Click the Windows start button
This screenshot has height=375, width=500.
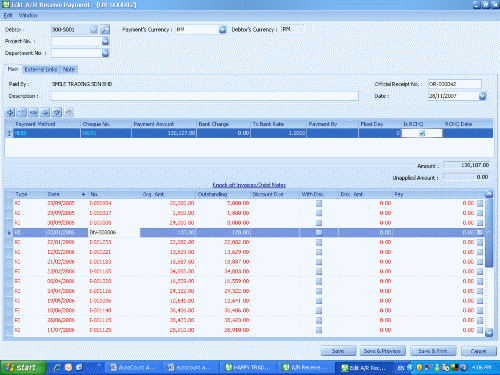23,367
